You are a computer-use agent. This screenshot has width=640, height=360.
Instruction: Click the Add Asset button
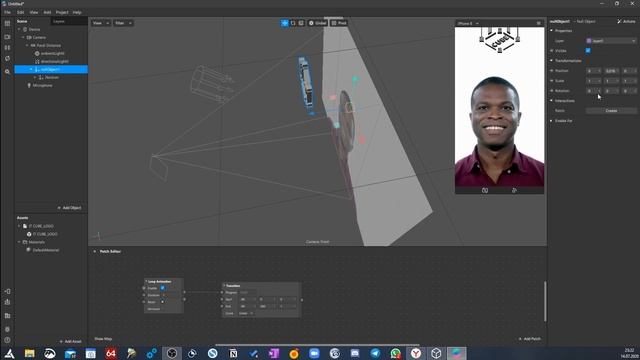pos(70,341)
